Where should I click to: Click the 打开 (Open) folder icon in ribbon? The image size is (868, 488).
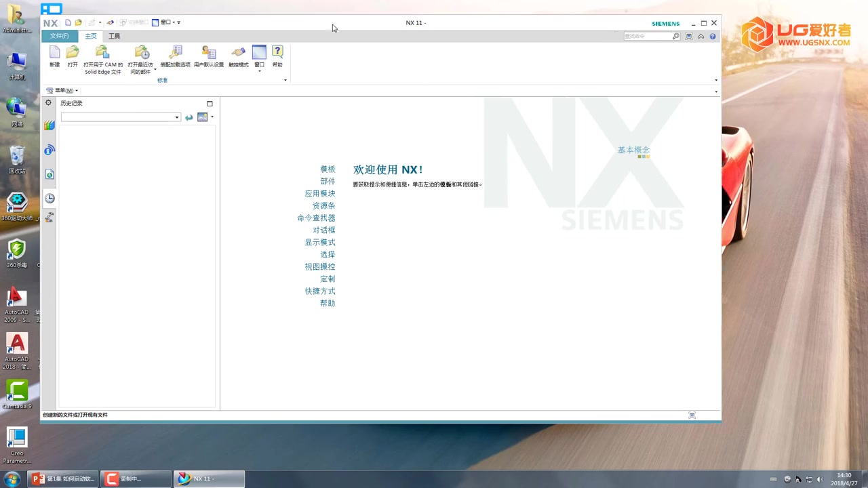[73, 53]
